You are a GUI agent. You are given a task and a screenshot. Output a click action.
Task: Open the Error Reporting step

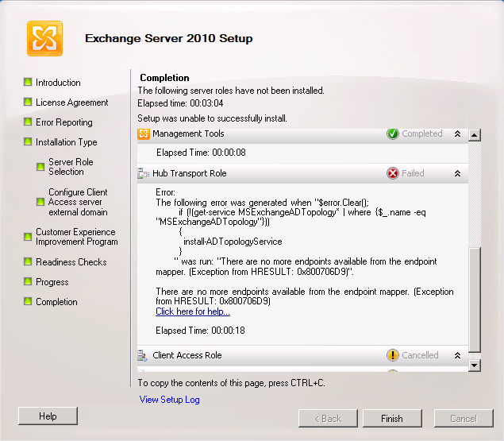pos(64,122)
